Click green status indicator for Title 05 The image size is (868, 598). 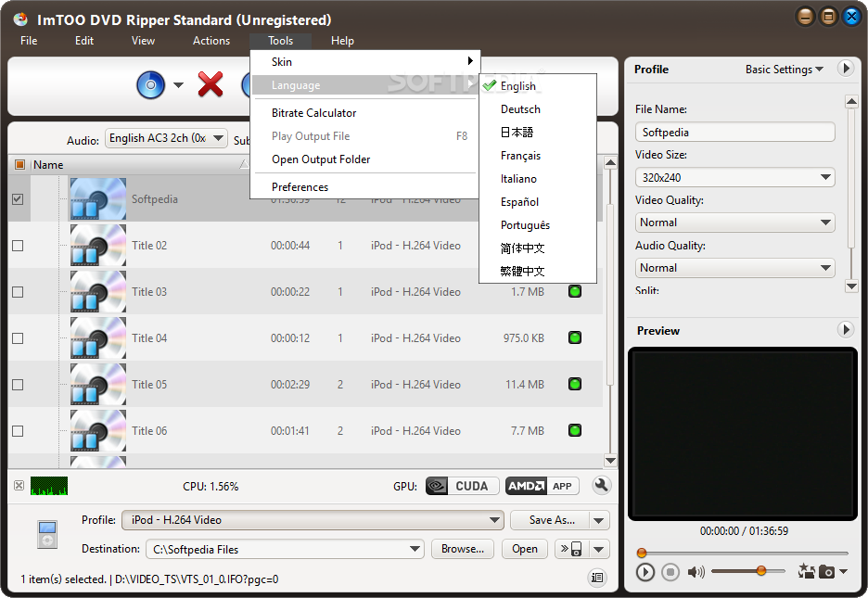[575, 384]
